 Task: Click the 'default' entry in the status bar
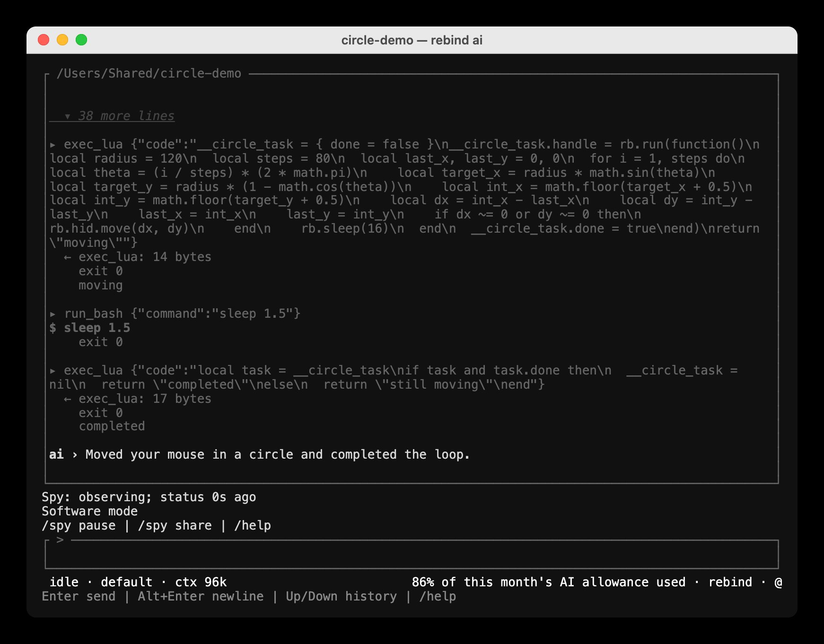127,582
